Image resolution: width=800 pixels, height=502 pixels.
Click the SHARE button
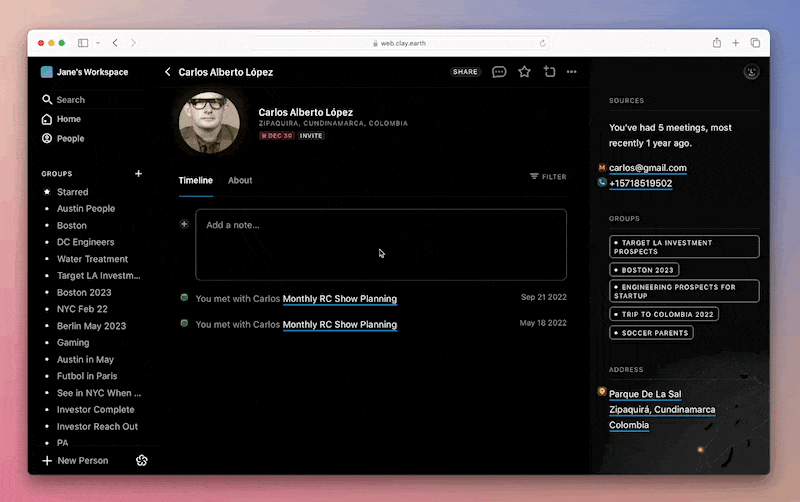465,72
